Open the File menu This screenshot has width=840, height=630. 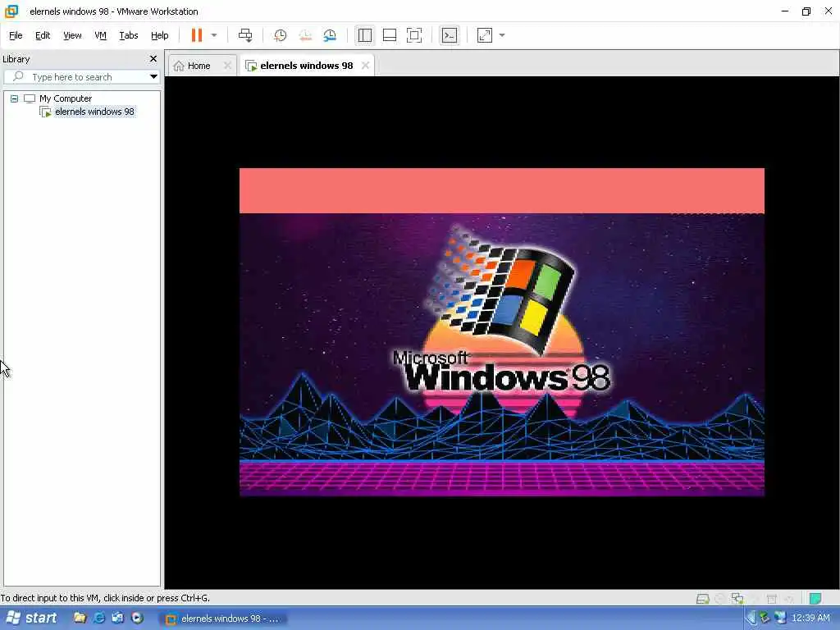pyautogui.click(x=16, y=35)
